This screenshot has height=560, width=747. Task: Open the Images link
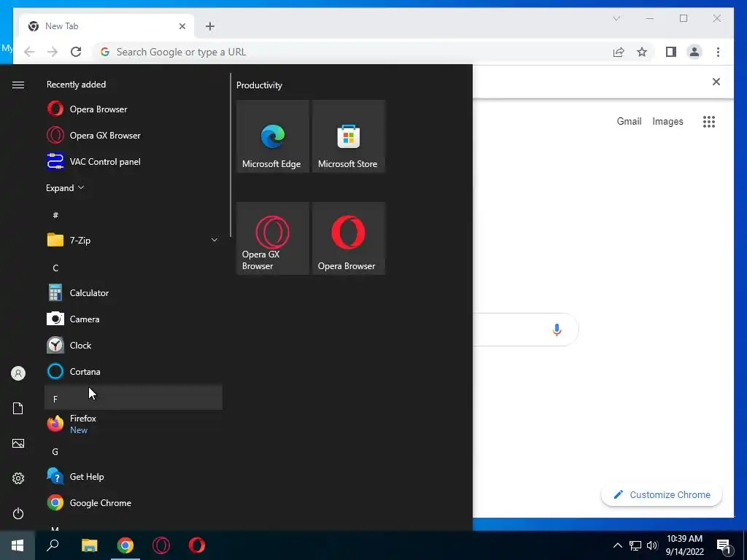coord(667,122)
